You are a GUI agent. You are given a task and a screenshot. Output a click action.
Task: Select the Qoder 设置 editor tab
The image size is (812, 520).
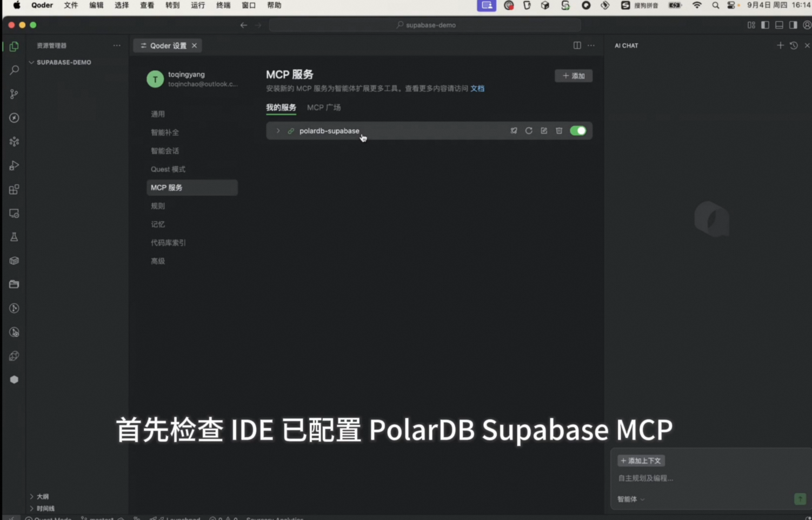(168, 45)
